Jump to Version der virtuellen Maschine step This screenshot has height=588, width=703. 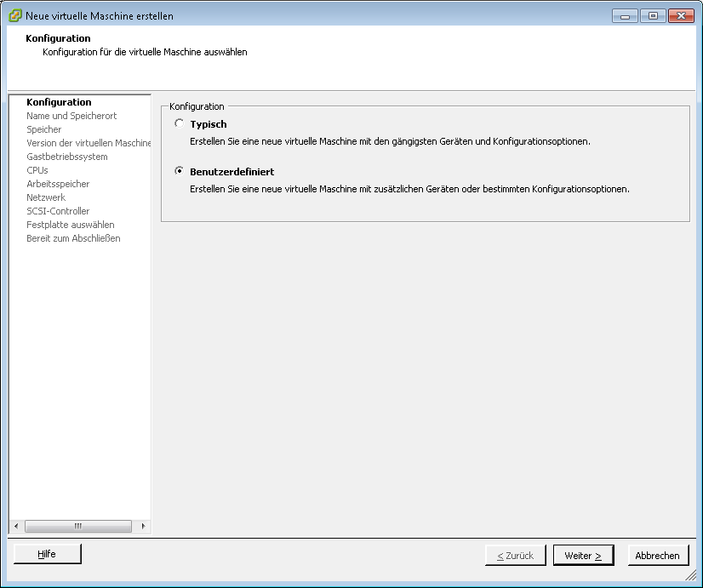[x=89, y=143]
